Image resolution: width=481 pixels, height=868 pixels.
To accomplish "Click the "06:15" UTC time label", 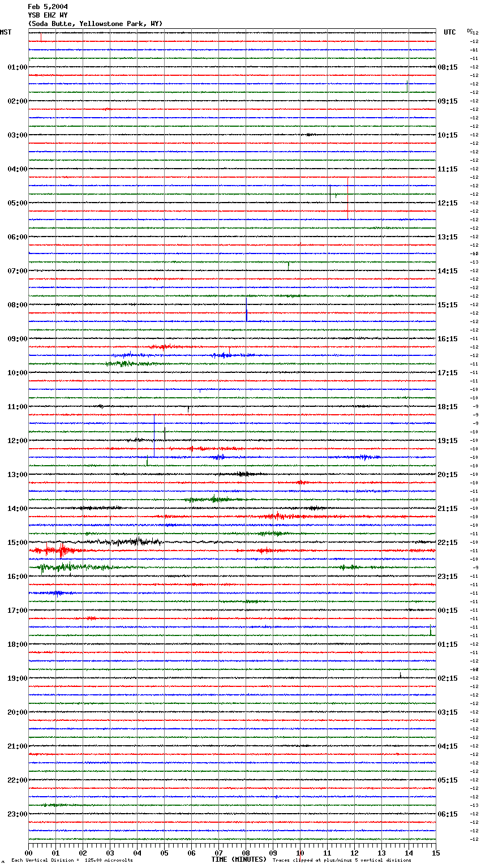I will (448, 814).
